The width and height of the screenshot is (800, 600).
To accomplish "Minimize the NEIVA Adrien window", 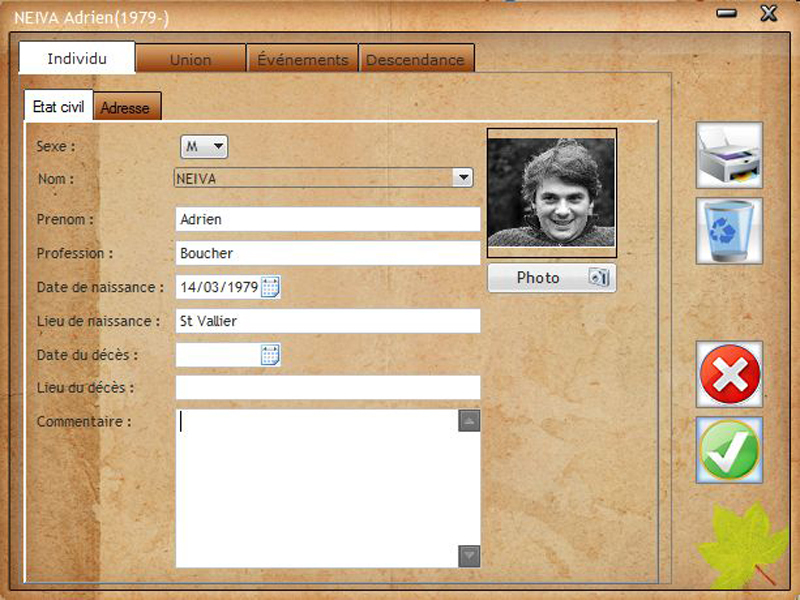I will pyautogui.click(x=726, y=13).
